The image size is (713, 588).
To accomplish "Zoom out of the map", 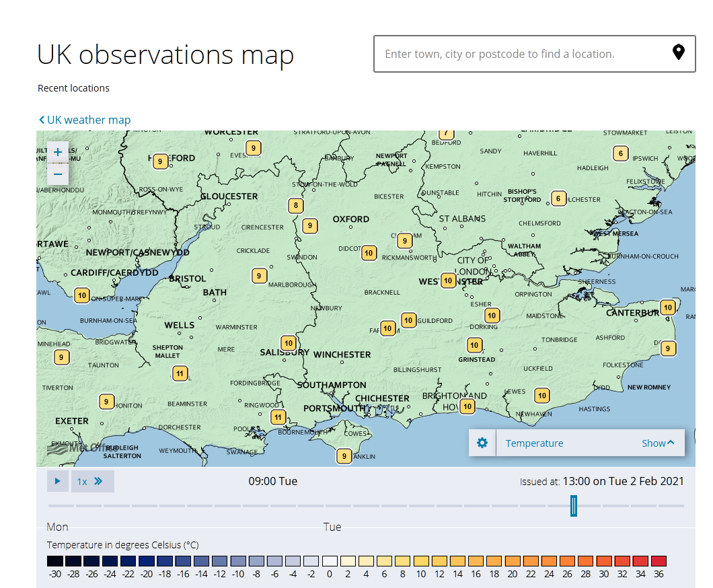I will pyautogui.click(x=58, y=174).
